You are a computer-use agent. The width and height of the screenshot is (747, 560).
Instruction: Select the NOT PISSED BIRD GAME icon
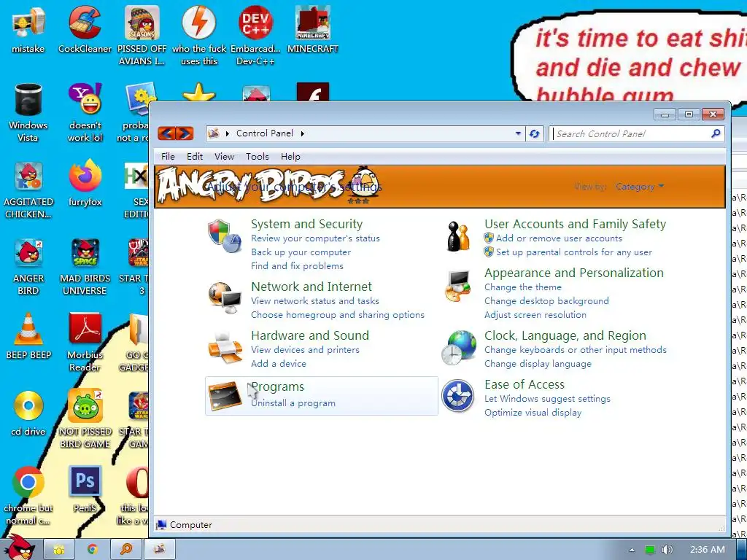coord(85,405)
